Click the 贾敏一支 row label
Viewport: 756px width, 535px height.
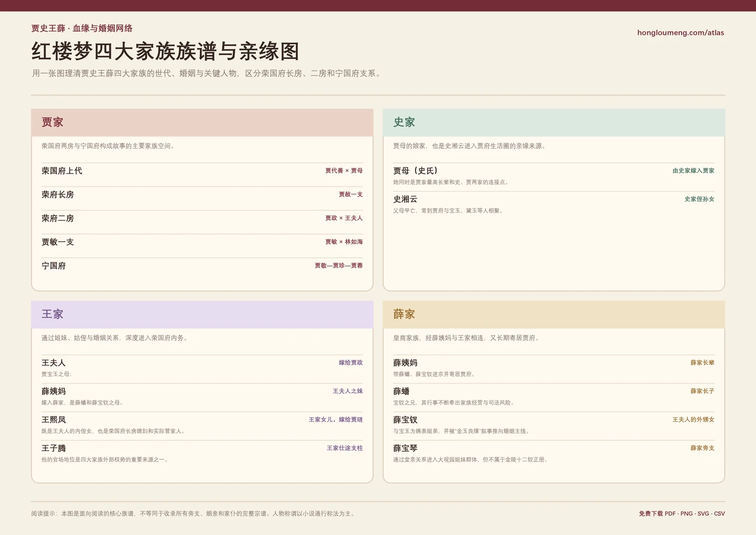pos(58,242)
